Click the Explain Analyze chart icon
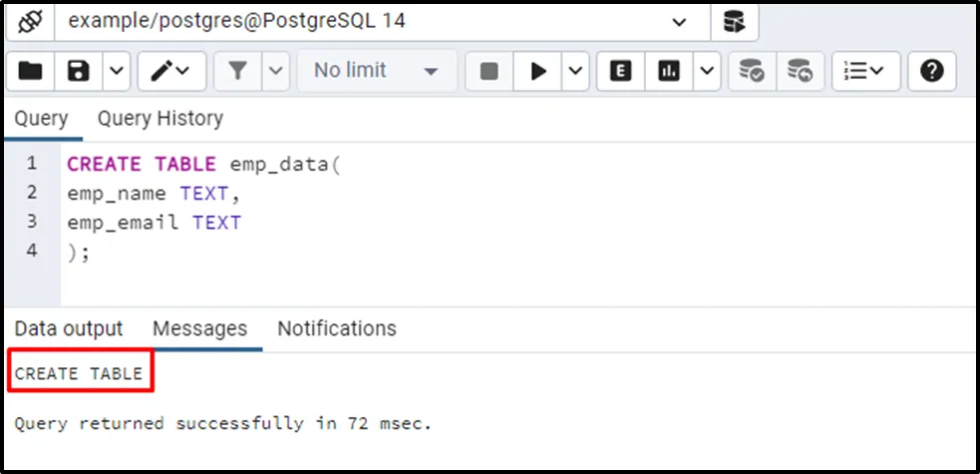Viewport: 980px width, 474px height. pos(668,71)
